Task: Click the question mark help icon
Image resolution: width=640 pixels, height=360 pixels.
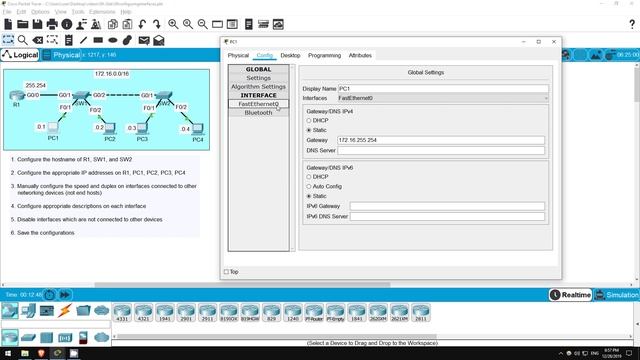Action: tap(632, 24)
